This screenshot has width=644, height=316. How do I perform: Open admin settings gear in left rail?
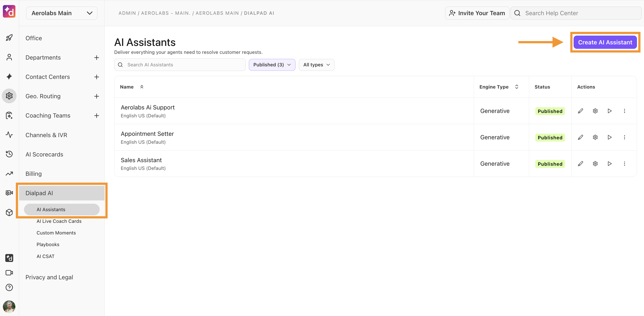[x=9, y=96]
